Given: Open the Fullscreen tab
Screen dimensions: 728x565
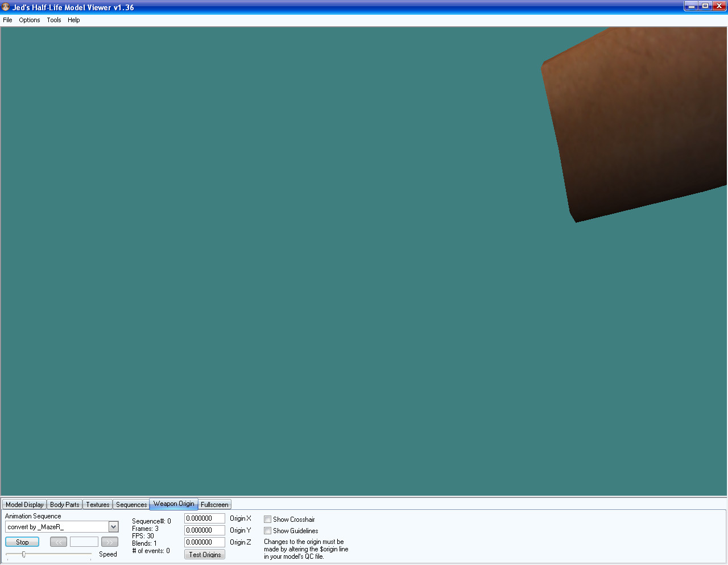Looking at the screenshot, I should [214, 505].
